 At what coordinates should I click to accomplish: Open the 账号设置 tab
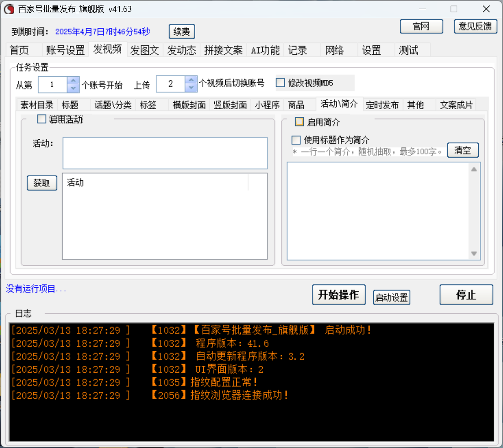(65, 50)
